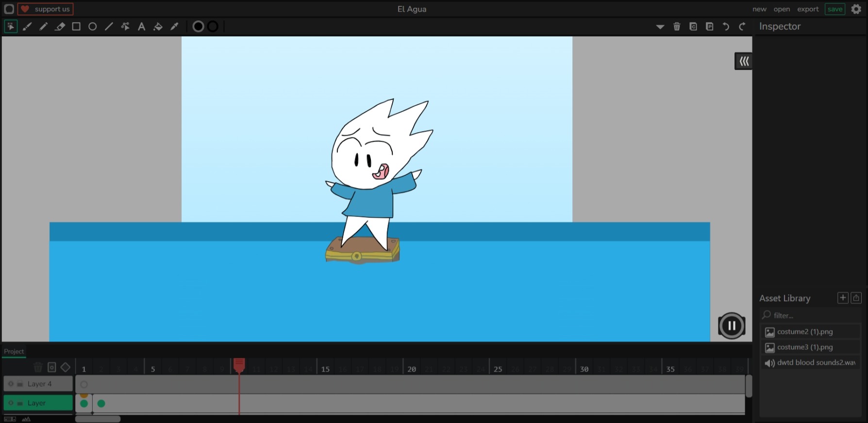Pause the animation preview
The height and width of the screenshot is (423, 868).
point(732,326)
